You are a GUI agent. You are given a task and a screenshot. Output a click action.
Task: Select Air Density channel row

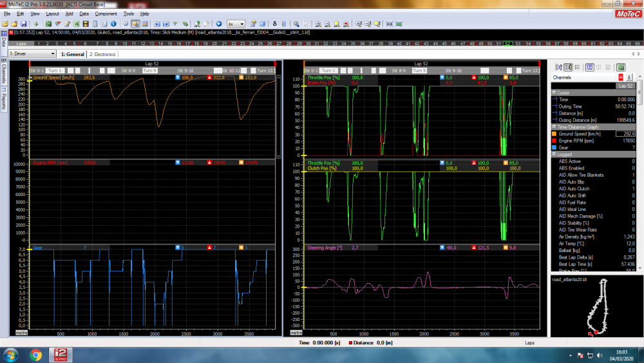594,237
